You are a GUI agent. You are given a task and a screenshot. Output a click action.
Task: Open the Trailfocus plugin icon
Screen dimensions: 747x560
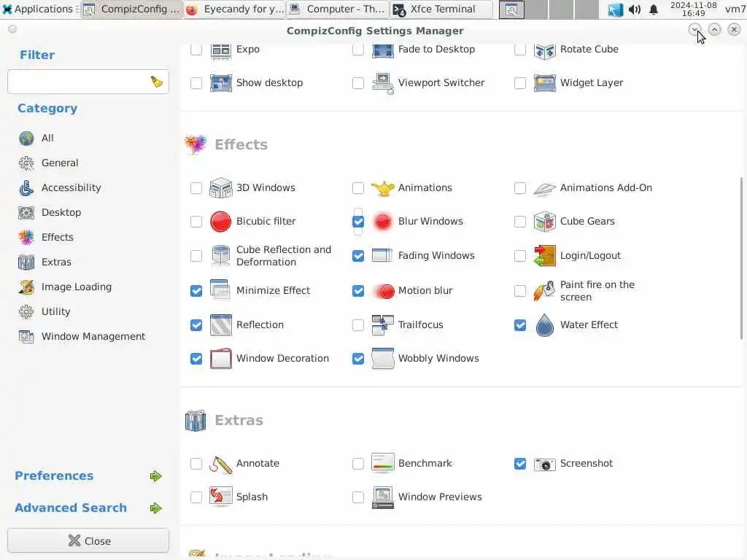pyautogui.click(x=382, y=324)
